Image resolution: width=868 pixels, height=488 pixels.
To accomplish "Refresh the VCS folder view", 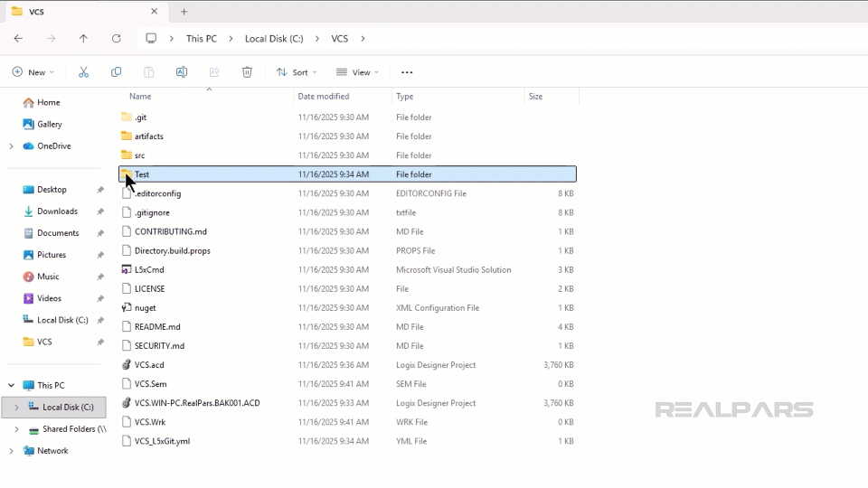I will (x=117, y=39).
